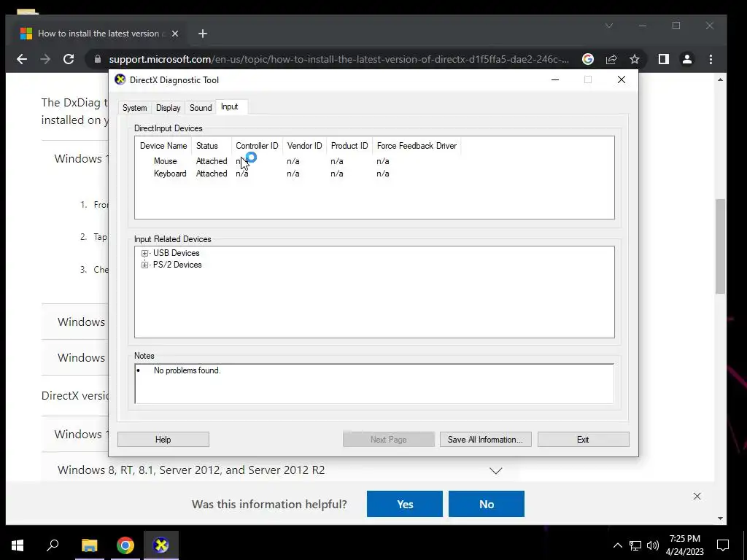This screenshot has width=747, height=560.
Task: Click the Chrome tab search chevron
Action: pyautogui.click(x=609, y=26)
